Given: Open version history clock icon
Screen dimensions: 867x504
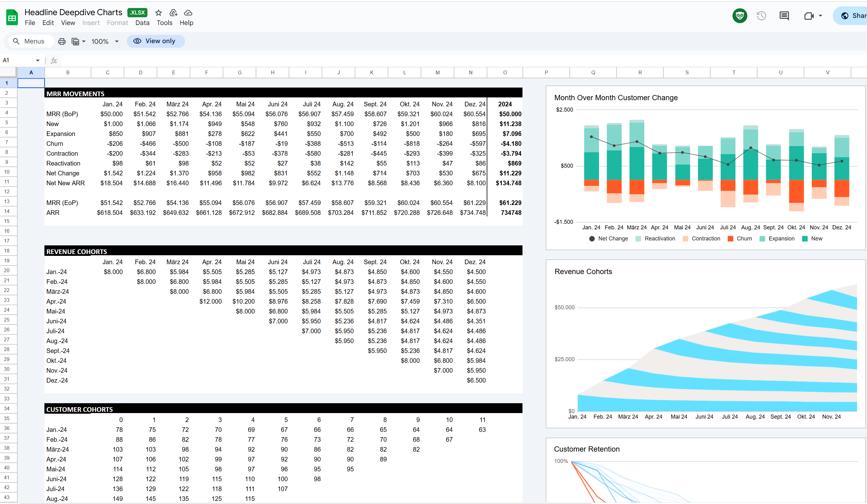Looking at the screenshot, I should pyautogui.click(x=761, y=15).
